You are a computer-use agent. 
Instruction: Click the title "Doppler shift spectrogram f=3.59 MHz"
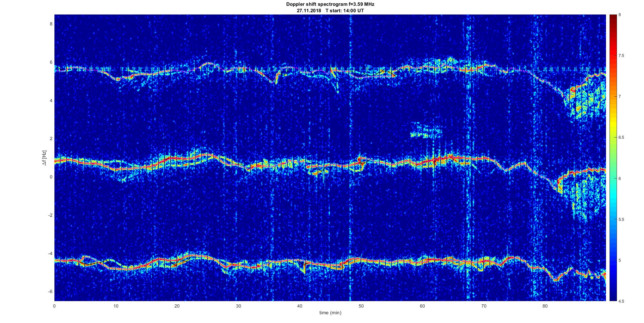click(x=330, y=5)
